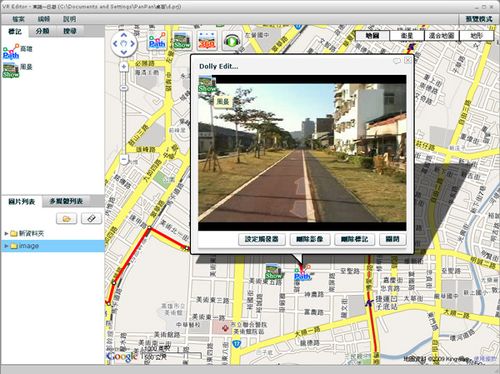Switch to the 多媒體列表 tab

66,201
